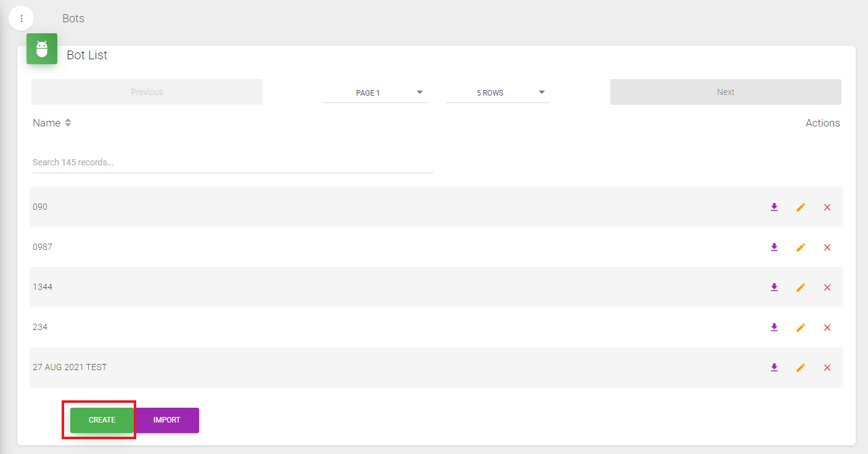The height and width of the screenshot is (454, 868).
Task: Click the IMPORT button
Action: pyautogui.click(x=167, y=420)
